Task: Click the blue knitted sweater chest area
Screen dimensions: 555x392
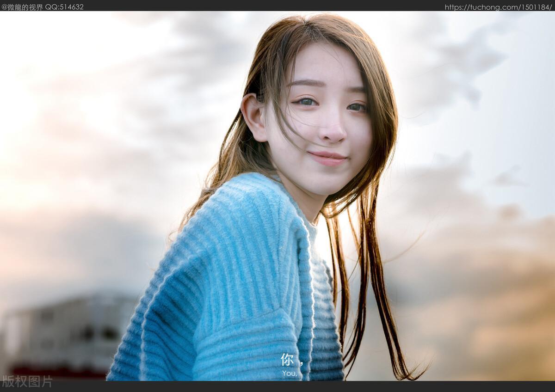Action: click(250, 259)
